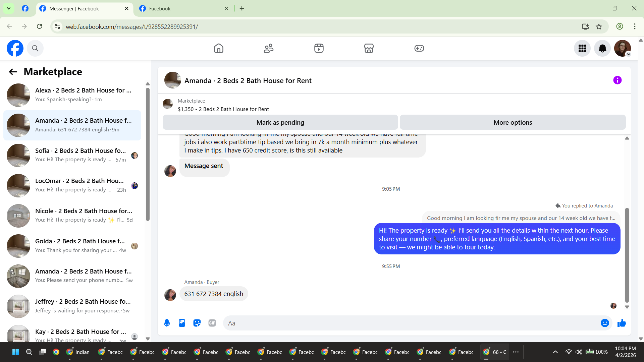Choose a sticker icon
The width and height of the screenshot is (644, 362).
197,323
